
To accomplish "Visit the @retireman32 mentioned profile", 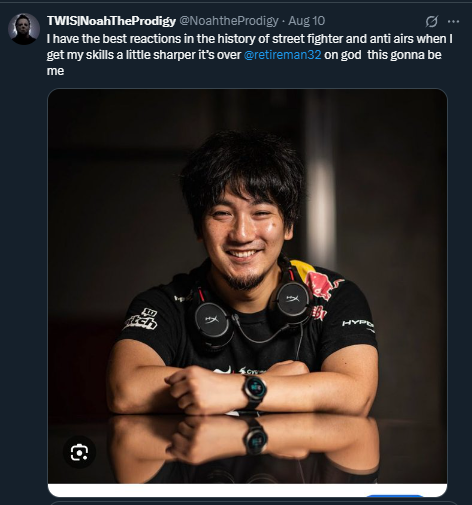I will 283,55.
